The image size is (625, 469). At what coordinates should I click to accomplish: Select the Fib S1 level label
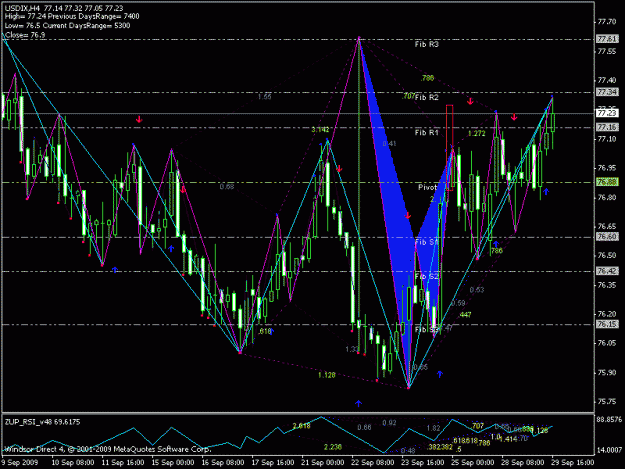click(426, 242)
